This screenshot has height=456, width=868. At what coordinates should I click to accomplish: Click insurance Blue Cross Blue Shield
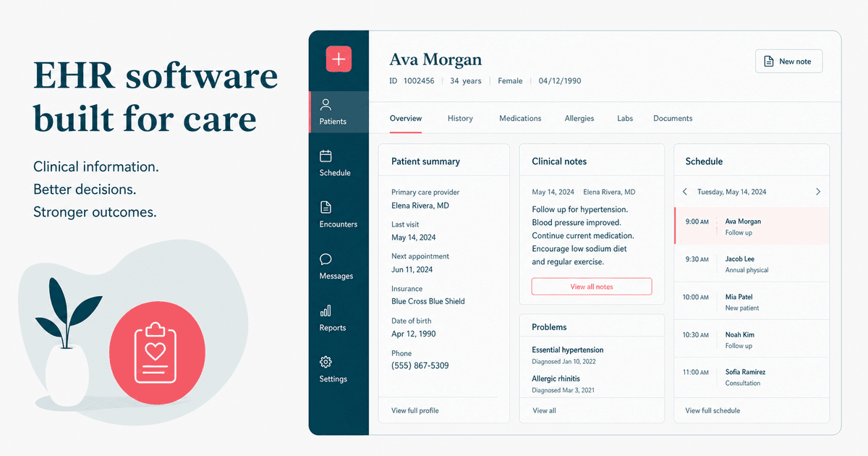point(428,301)
